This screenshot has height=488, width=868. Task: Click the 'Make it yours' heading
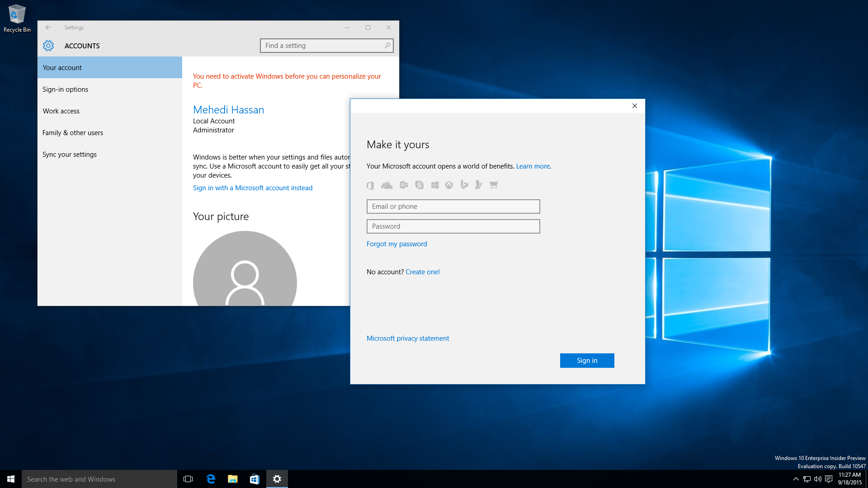tap(398, 145)
